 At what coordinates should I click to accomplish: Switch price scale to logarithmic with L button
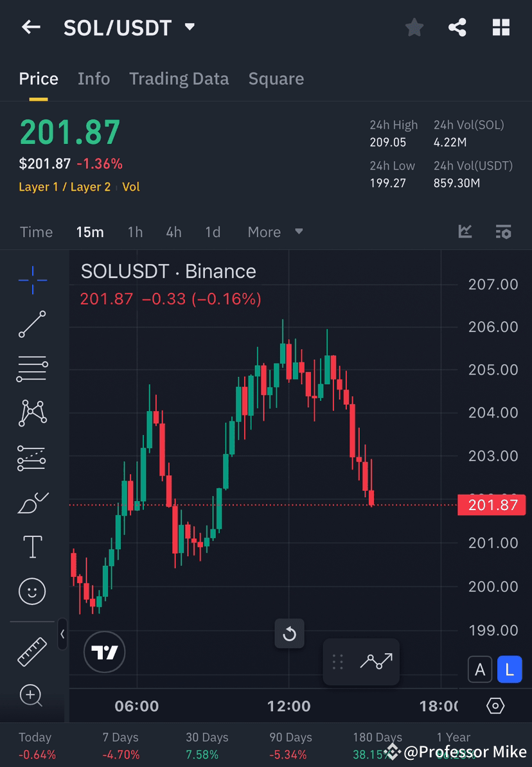coord(510,669)
